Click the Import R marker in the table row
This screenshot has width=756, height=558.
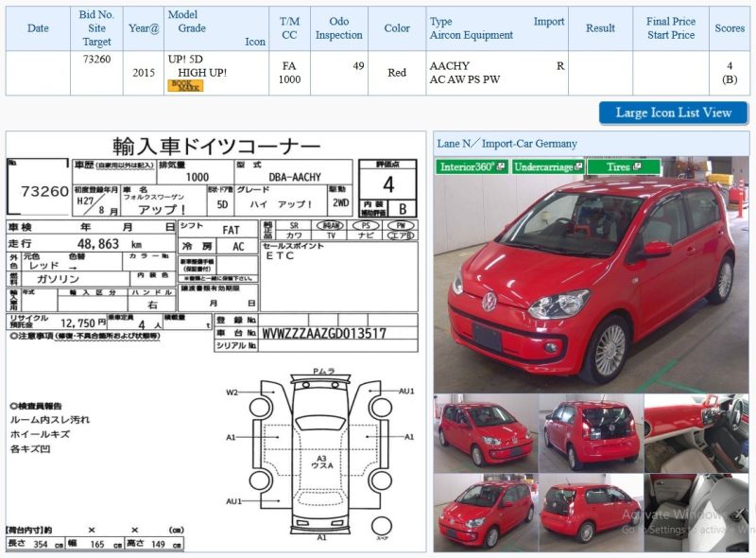tap(560, 66)
